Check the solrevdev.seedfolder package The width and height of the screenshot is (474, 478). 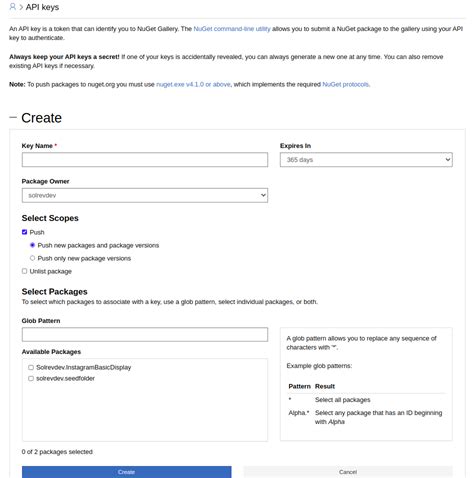[31, 378]
